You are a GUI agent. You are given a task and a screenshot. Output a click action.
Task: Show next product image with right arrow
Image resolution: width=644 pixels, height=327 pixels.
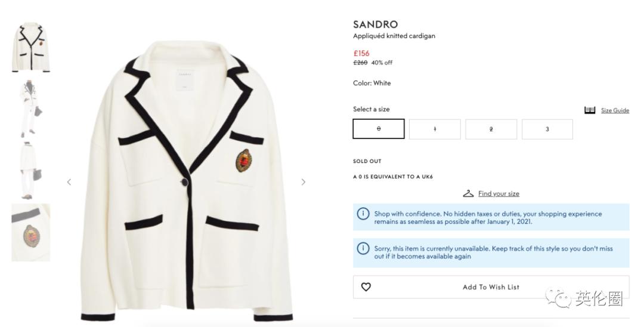point(303,182)
